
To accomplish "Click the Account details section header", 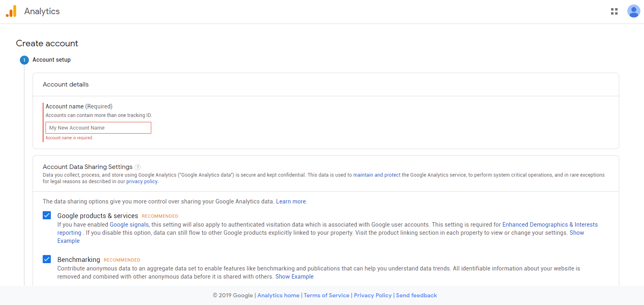I will click(x=66, y=84).
